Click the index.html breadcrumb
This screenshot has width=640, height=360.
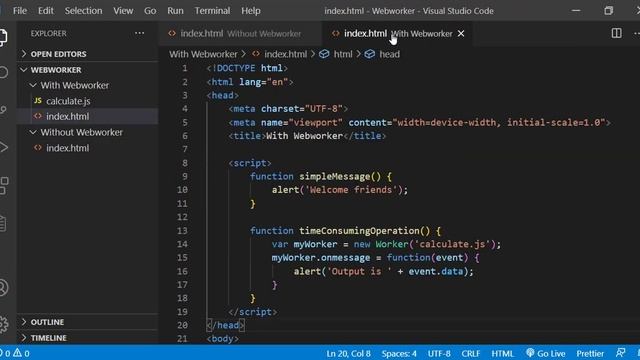[285, 54]
